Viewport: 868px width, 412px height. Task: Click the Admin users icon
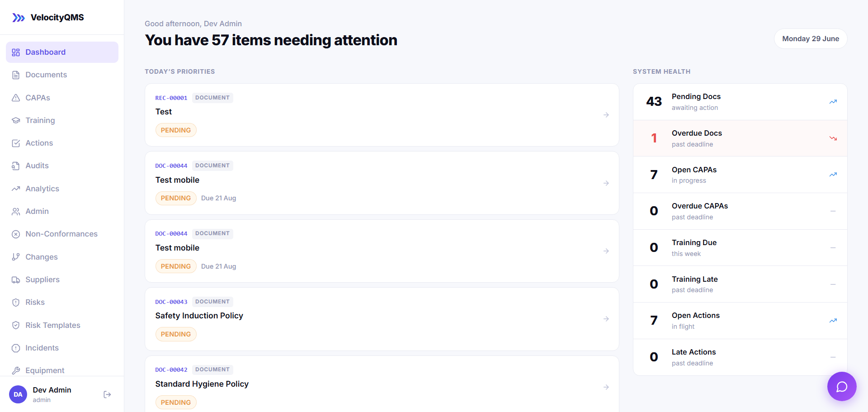16,211
